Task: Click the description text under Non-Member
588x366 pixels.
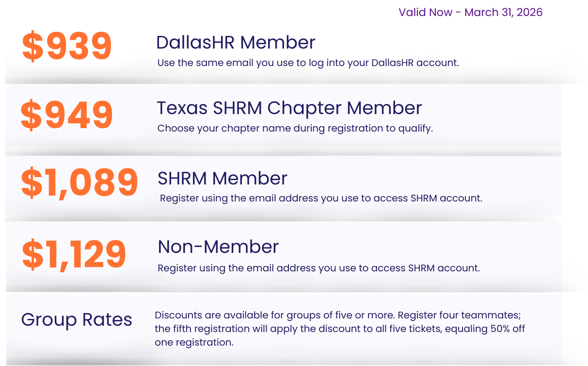Action: pos(318,268)
